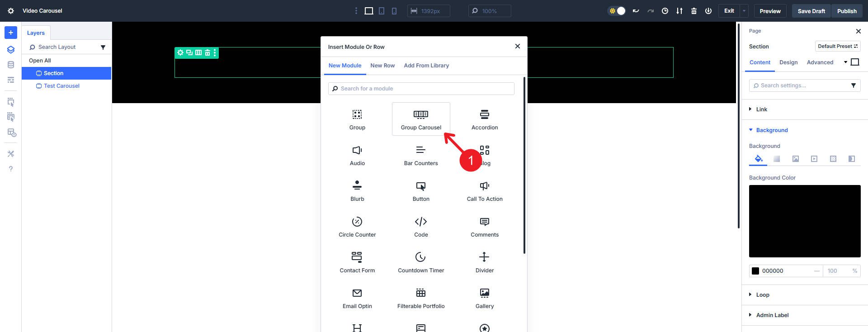
Task: Open the Default Preset dropdown
Action: (x=837, y=46)
